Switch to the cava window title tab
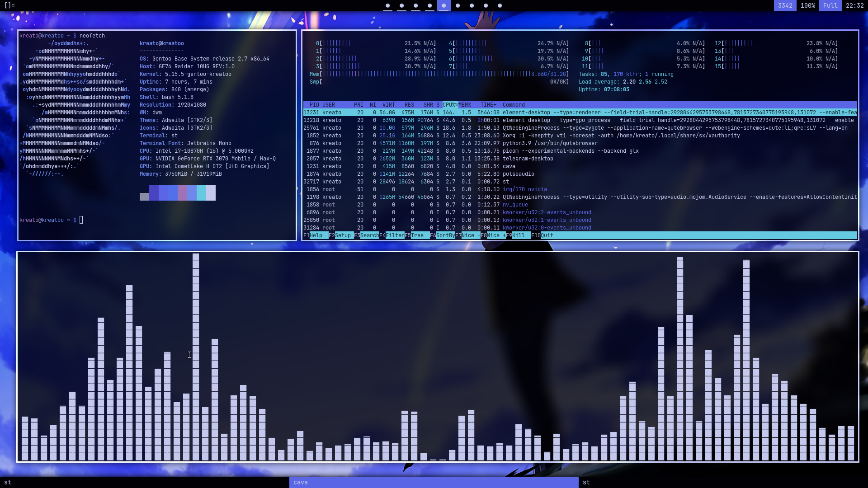 pos(434,482)
